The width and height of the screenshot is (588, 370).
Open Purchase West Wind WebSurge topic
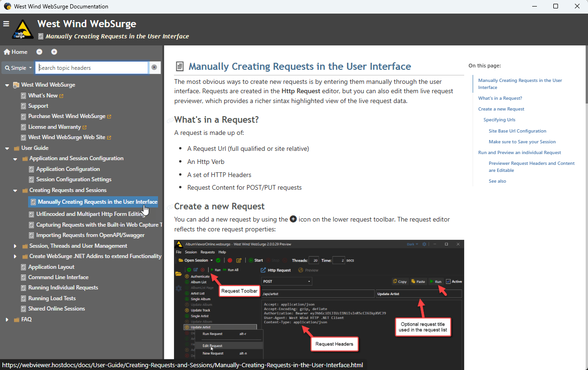point(67,116)
